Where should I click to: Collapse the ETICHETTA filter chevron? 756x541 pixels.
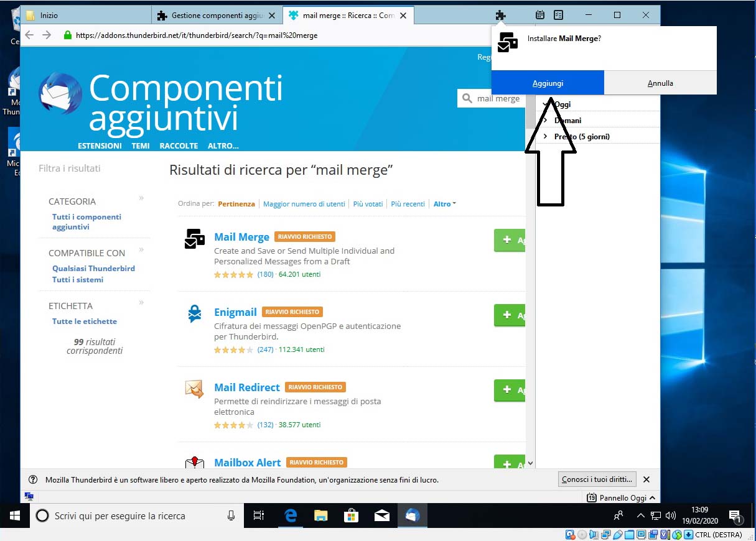[141, 302]
